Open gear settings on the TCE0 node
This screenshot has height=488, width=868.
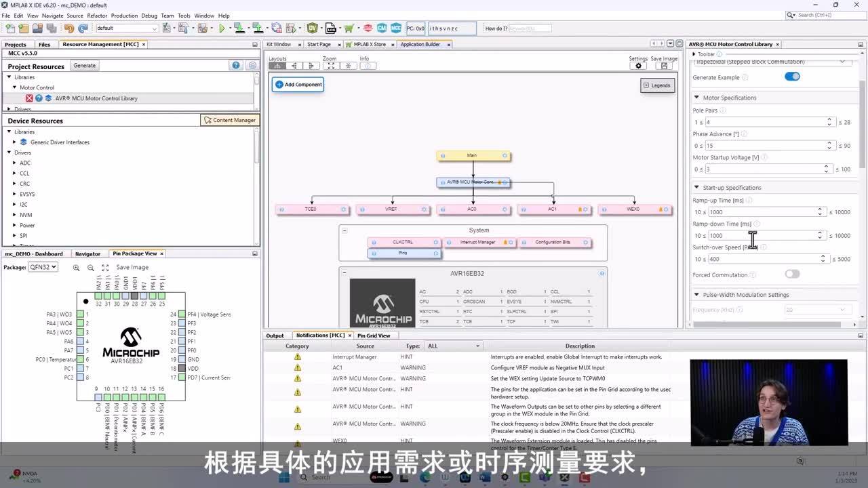coord(343,209)
